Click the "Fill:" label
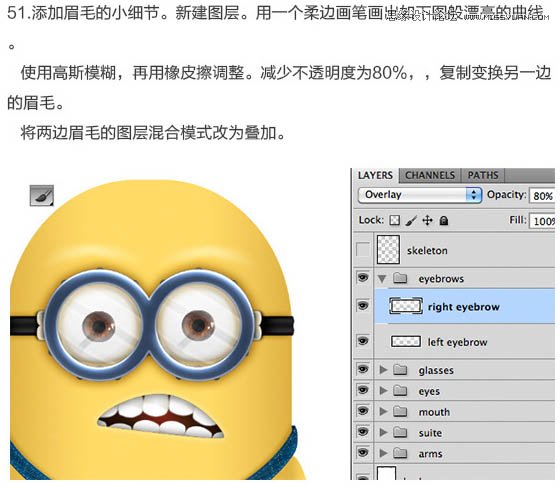This screenshot has width=560, height=491. click(x=518, y=220)
